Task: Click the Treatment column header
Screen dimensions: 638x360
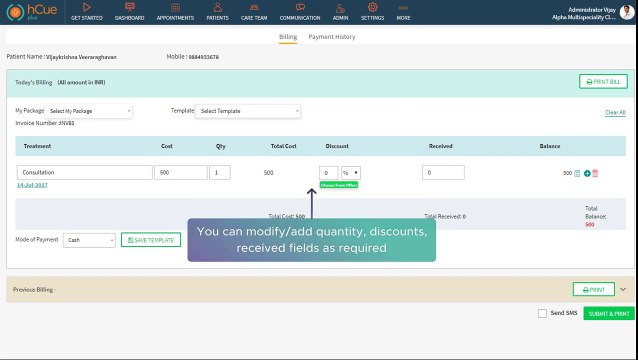Action: pos(37,146)
